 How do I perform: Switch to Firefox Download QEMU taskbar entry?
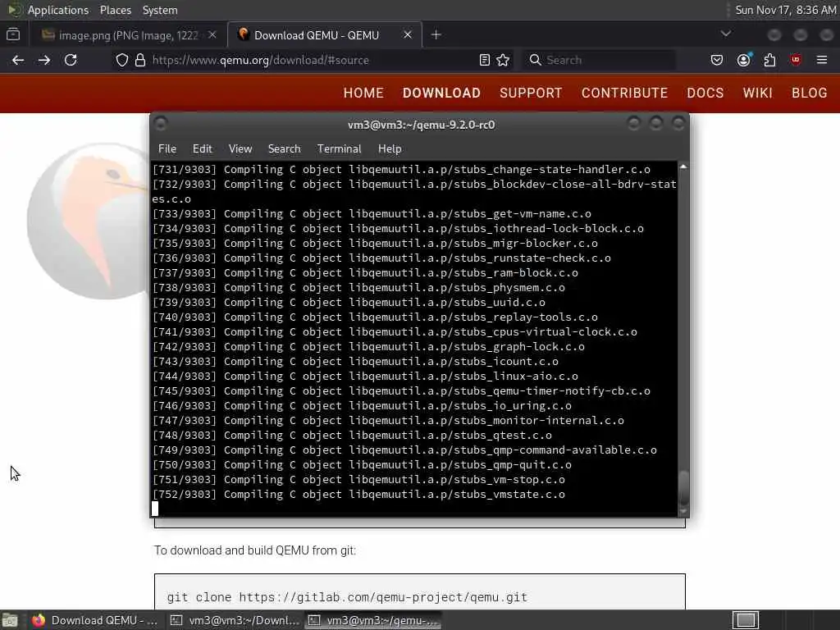tap(95, 620)
